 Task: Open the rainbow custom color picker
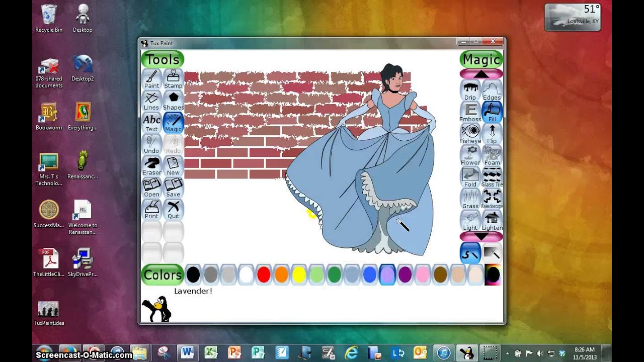pyautogui.click(x=493, y=275)
